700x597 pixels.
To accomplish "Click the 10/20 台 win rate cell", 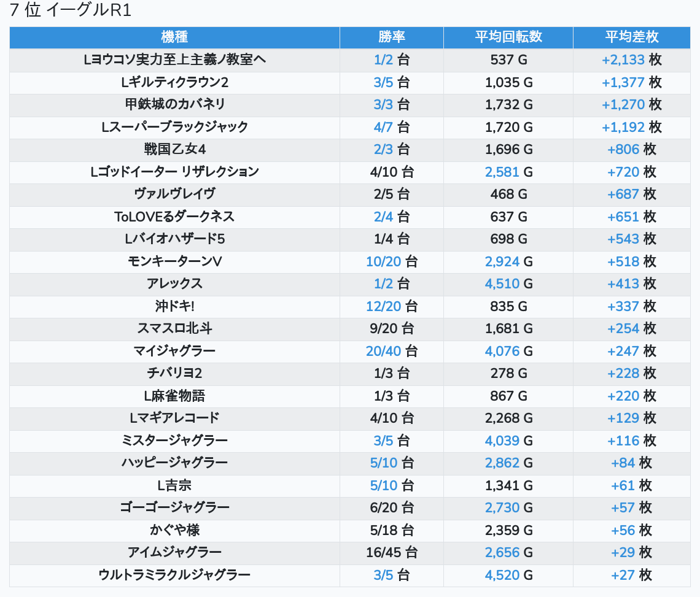I will coord(392,261).
